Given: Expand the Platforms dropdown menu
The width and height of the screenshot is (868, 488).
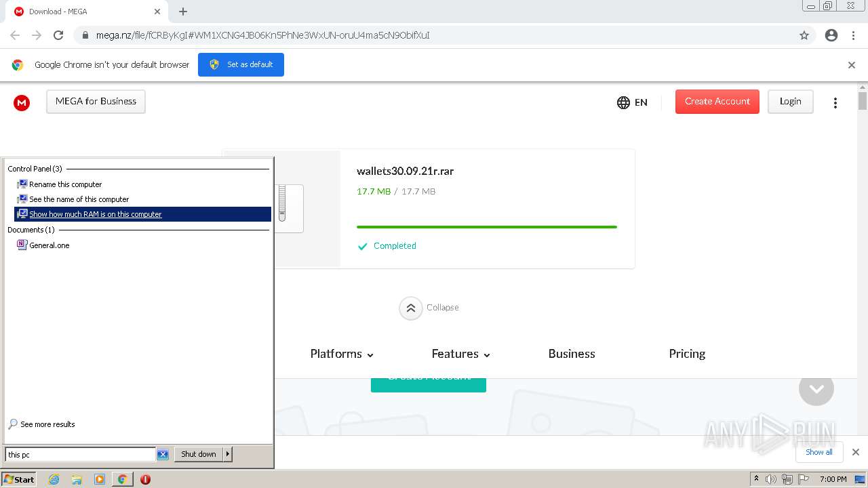Looking at the screenshot, I should (x=342, y=354).
